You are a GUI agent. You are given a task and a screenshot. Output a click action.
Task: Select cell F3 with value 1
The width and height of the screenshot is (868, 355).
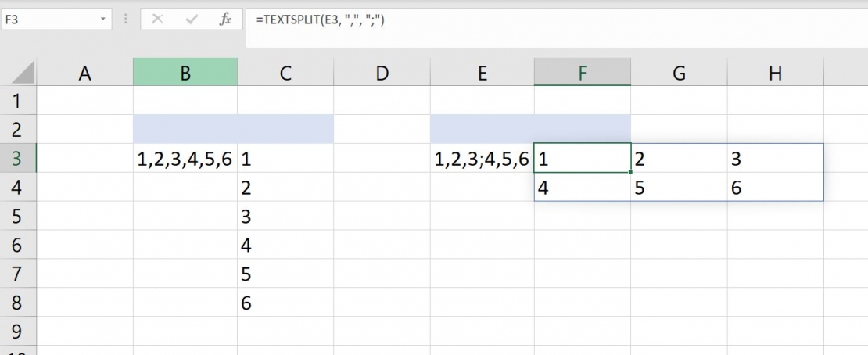coord(583,159)
